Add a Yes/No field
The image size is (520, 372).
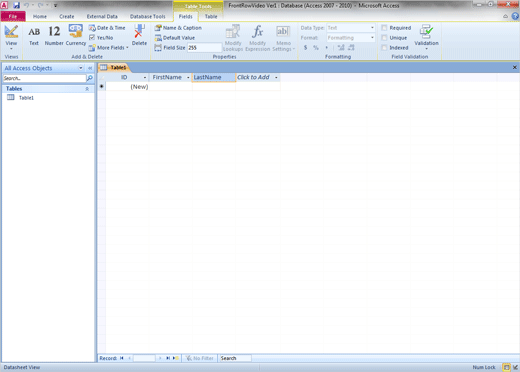tap(101, 38)
